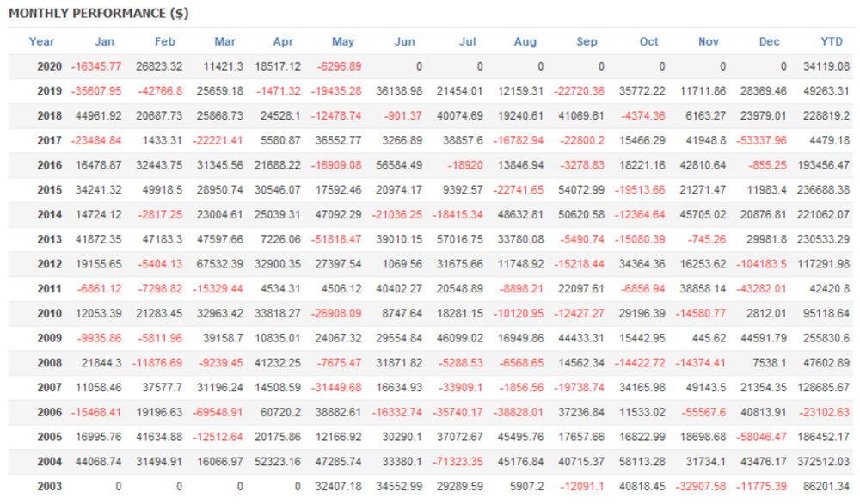This screenshot has height=504, width=860.
Task: Click the Dec column header
Action: 770,41
